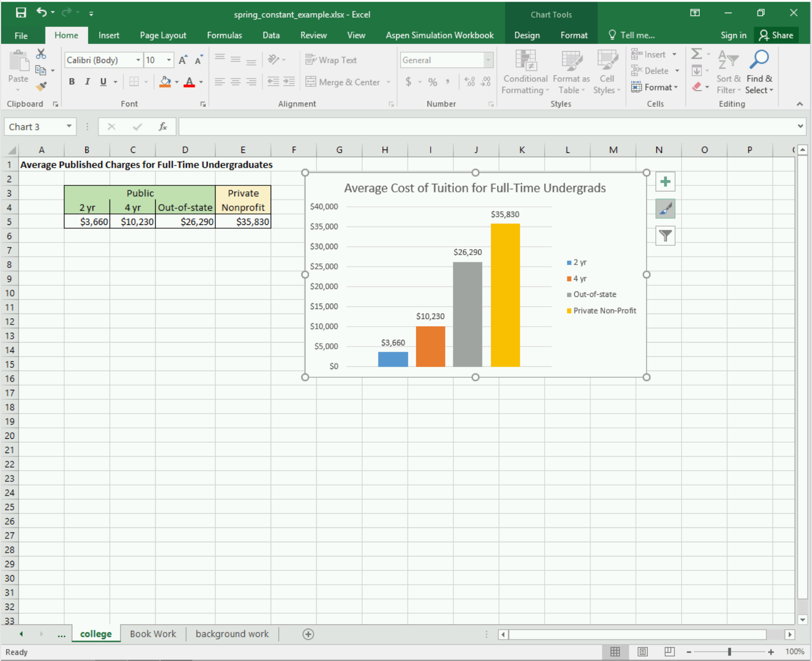The height and width of the screenshot is (661, 812).
Task: Decrease indent in the Alignment group
Action: (273, 82)
